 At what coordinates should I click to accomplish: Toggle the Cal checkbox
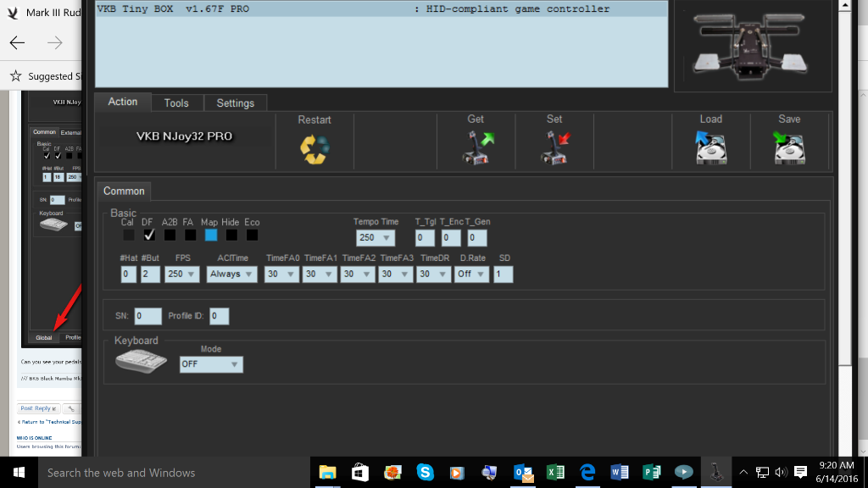pyautogui.click(x=129, y=236)
